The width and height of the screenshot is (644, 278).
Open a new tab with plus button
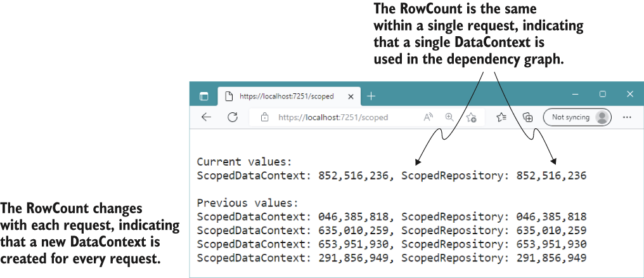[371, 96]
